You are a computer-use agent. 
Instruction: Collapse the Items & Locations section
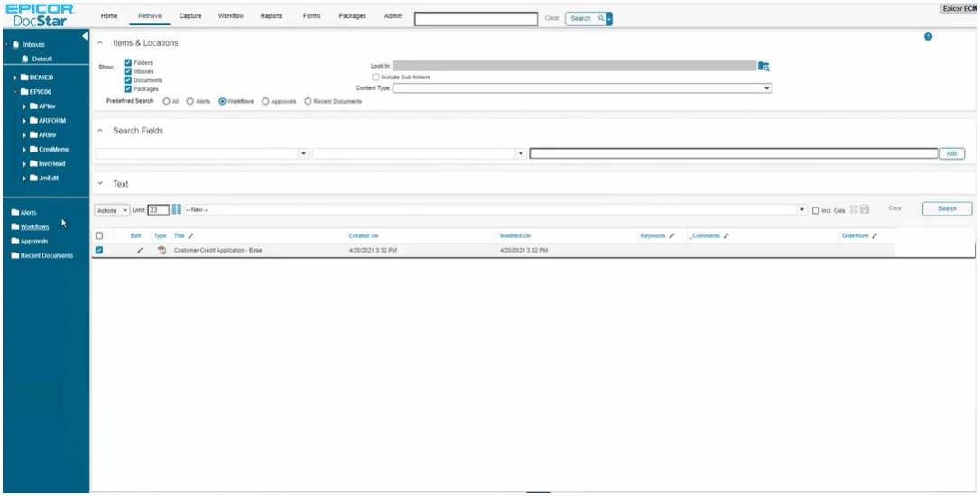click(100, 43)
